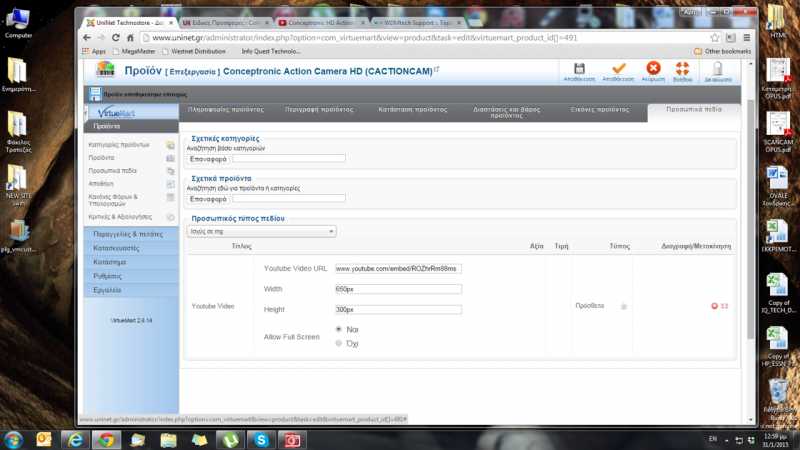The height and width of the screenshot is (450, 800).
Task: Click the padlock permissions toolbar icon
Action: [718, 68]
